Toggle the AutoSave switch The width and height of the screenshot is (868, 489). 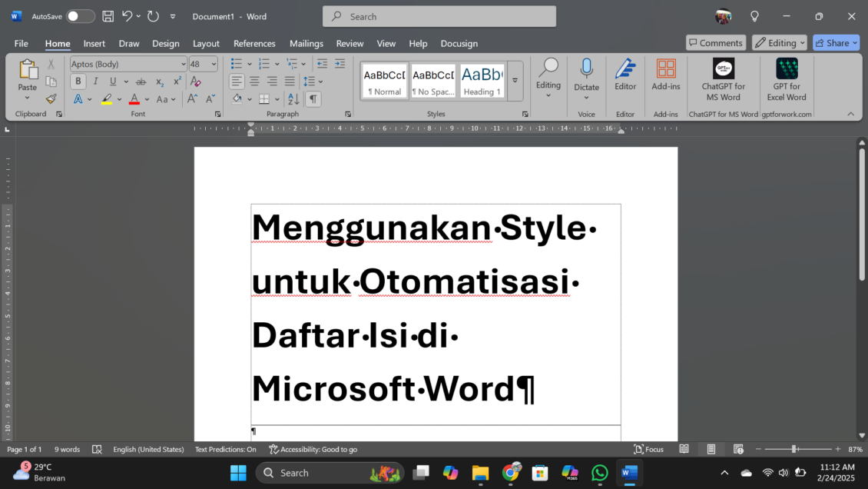[x=80, y=16]
